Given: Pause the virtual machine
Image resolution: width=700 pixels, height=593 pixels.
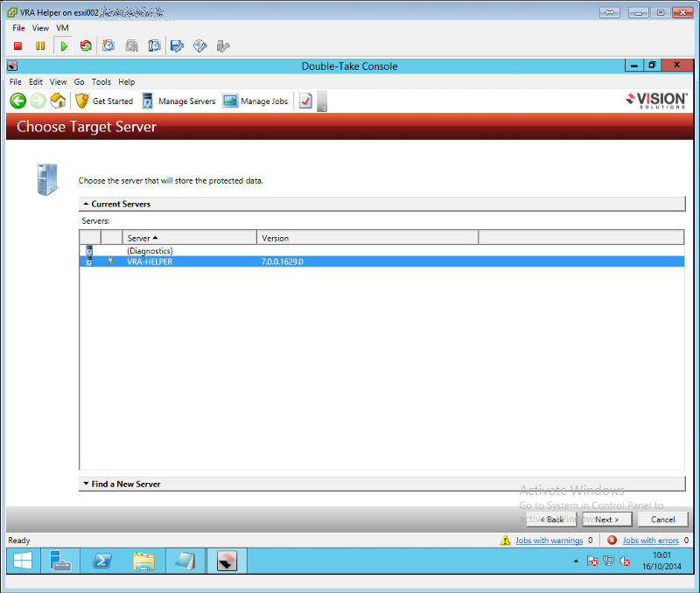Looking at the screenshot, I should (40, 46).
